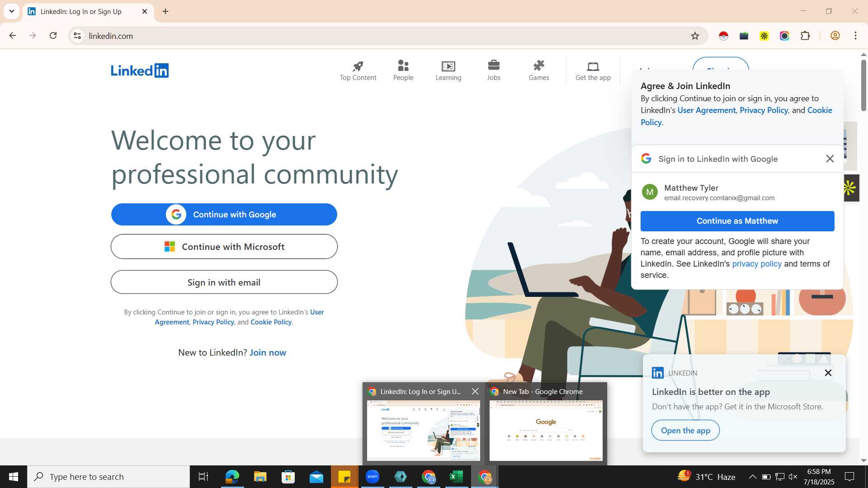Click the yellow asterisk extension icon
Viewport: 868px width, 488px height.
click(x=764, y=36)
